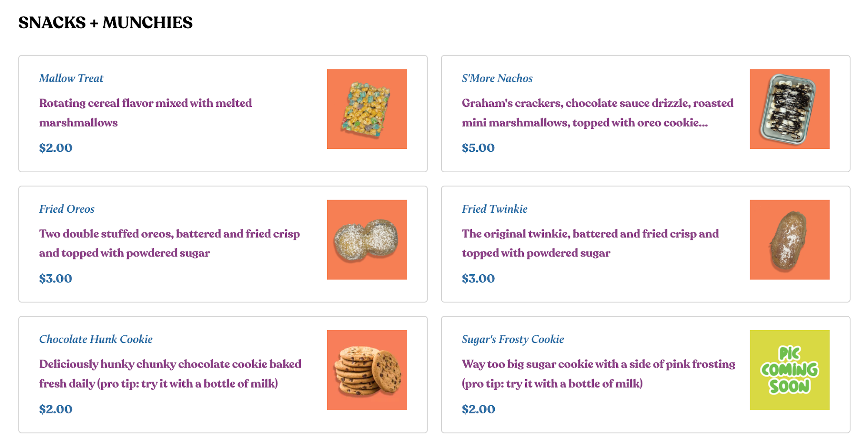
Task: Click the Fried Oreos description text
Action: (169, 243)
